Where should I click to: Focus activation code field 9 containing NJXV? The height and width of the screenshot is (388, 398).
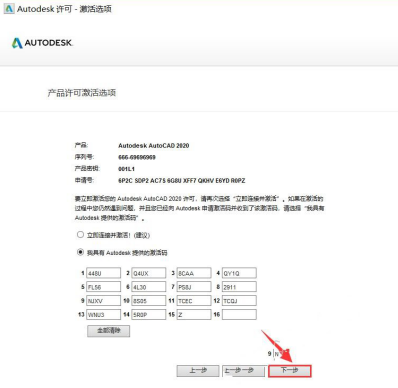103,301
